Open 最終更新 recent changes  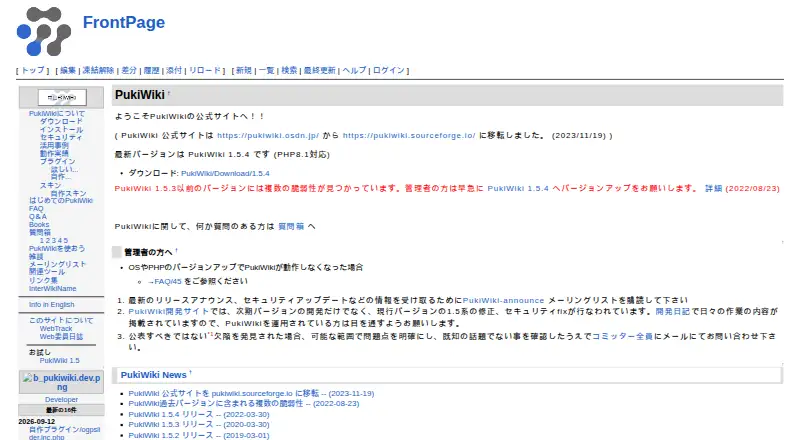coord(320,70)
